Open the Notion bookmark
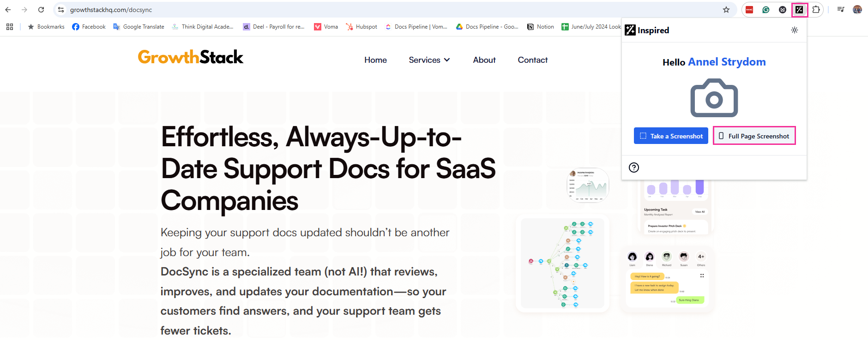The image size is (868, 353). pos(540,27)
